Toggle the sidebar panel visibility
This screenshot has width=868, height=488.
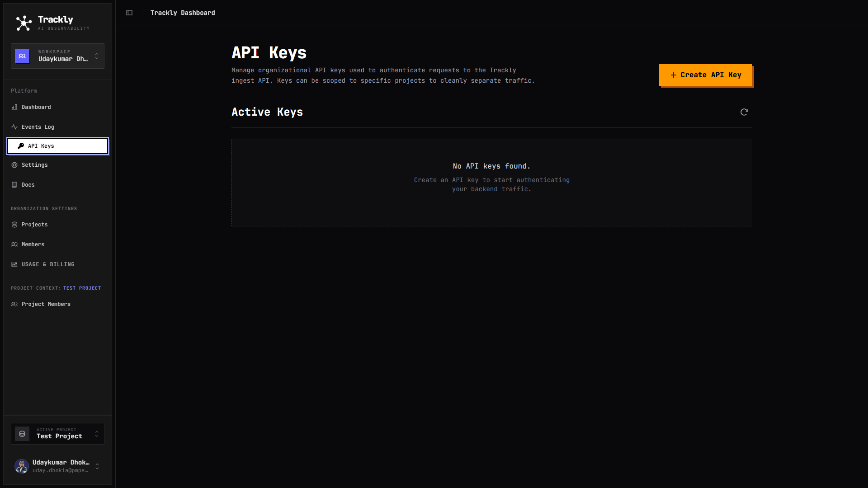tap(129, 13)
